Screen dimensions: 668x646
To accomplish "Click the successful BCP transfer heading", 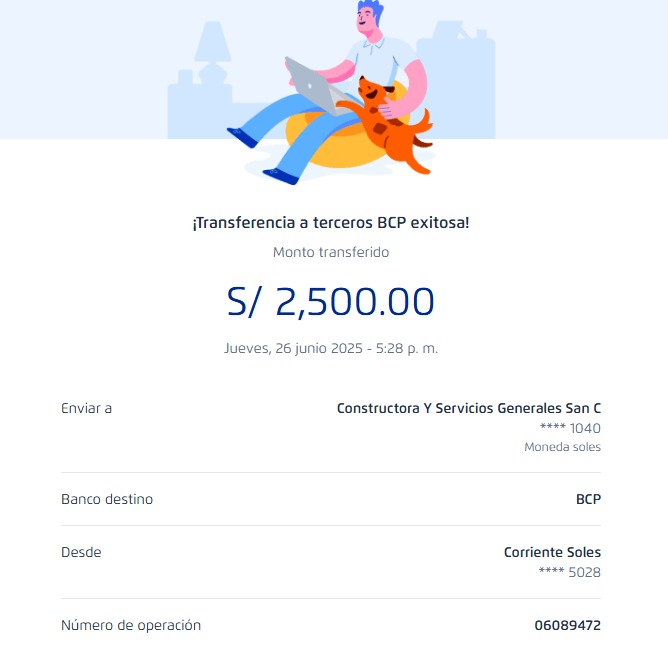I will click(331, 223).
